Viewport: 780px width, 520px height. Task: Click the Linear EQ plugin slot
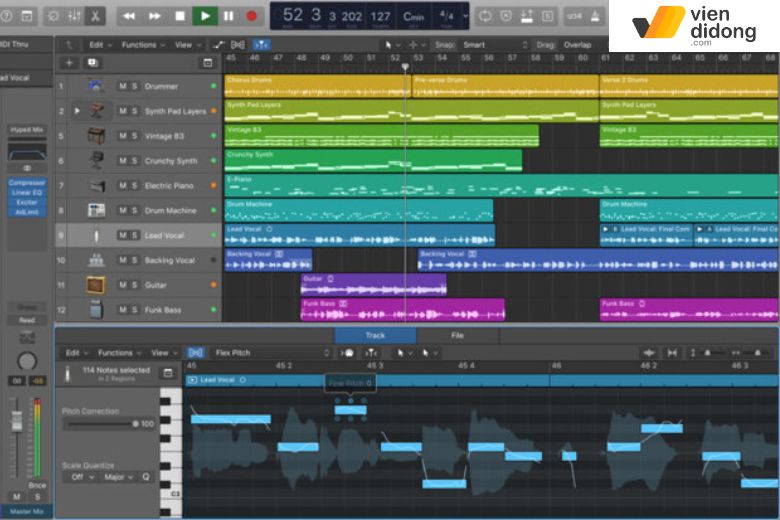[27, 193]
